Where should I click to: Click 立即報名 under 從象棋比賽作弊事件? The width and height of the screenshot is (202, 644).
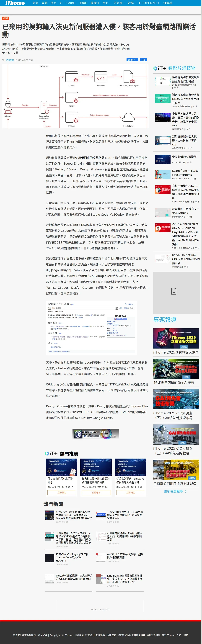click(x=96, y=493)
